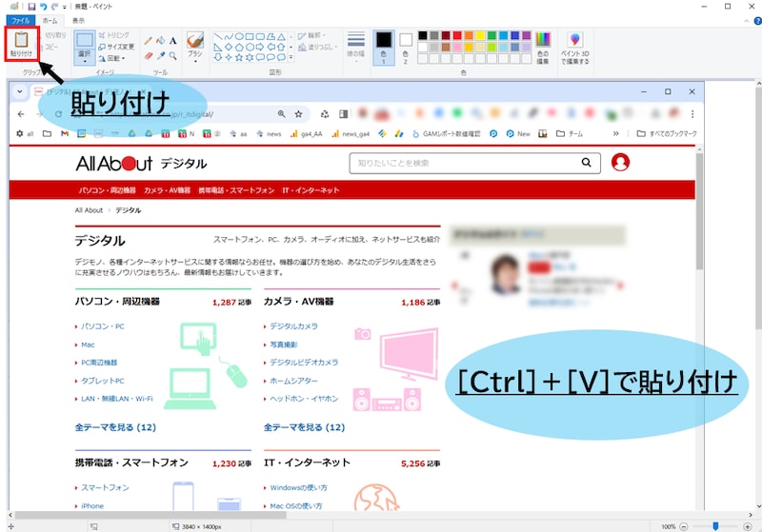Open the Select (選択) dropdown arrow

coord(85,60)
